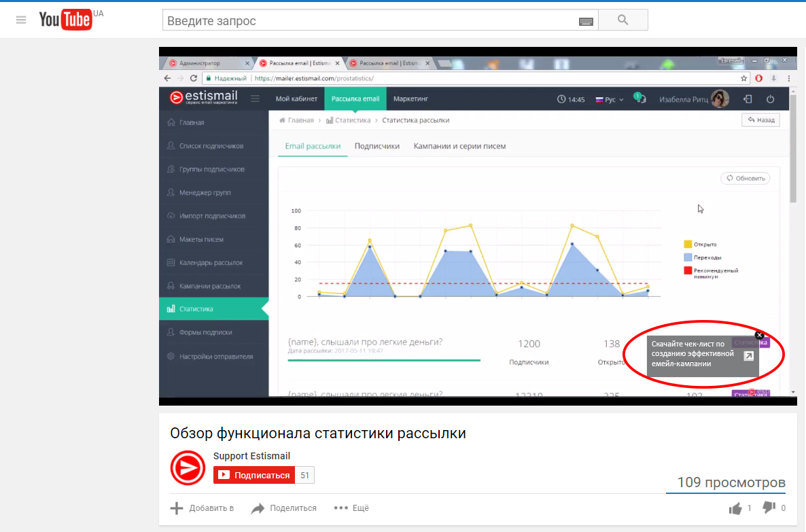Click the YouTube search magnifier button
Screen dimensions: 806x532
click(623, 20)
